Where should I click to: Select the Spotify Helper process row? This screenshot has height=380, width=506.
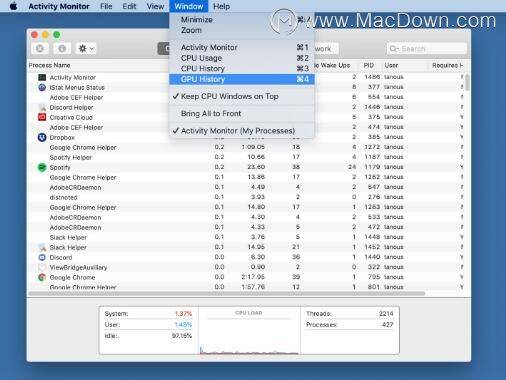click(x=247, y=157)
